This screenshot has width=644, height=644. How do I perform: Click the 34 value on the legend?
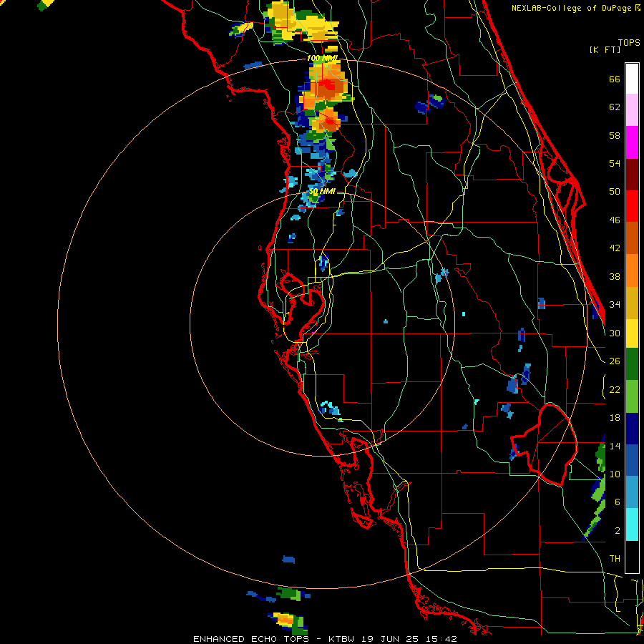point(615,304)
